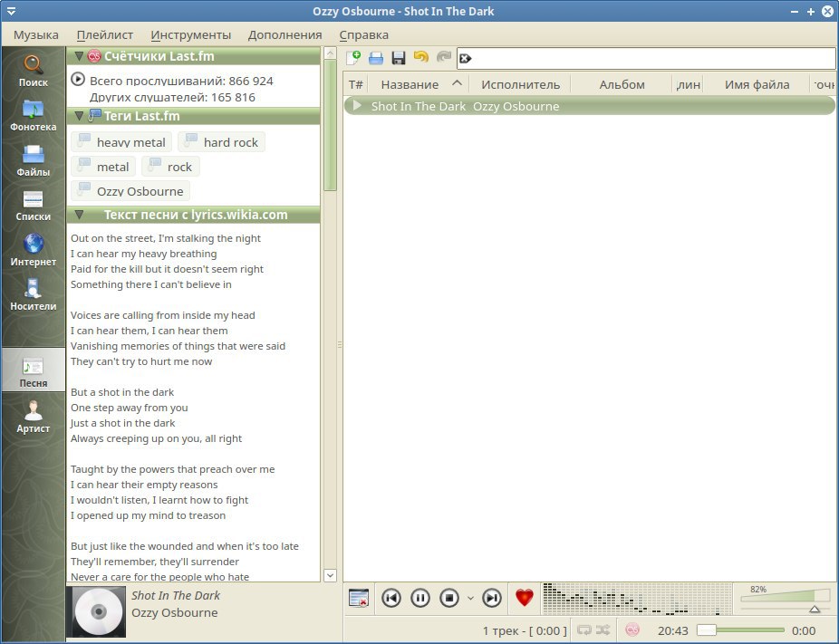Open the Списки playlists tab

pos(34,206)
